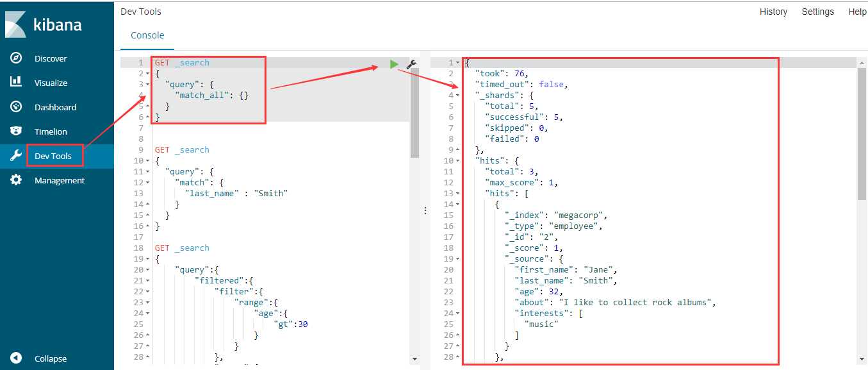Fold editor line 12 match block
This screenshot has width=868, height=370.
click(148, 183)
